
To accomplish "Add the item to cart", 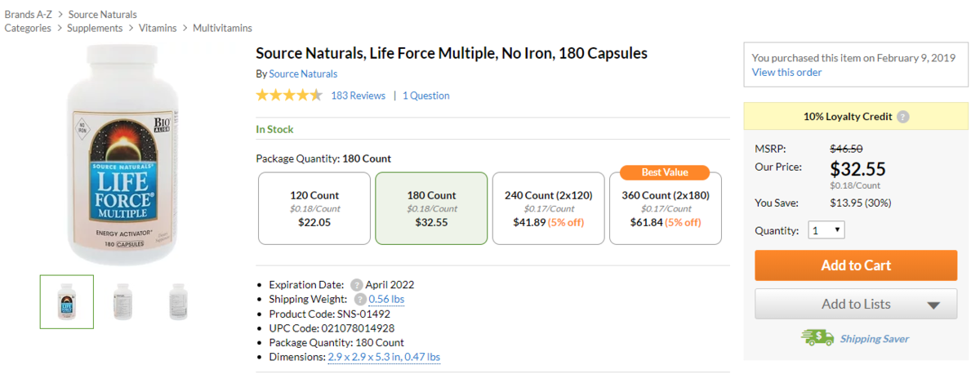I will coord(856,265).
